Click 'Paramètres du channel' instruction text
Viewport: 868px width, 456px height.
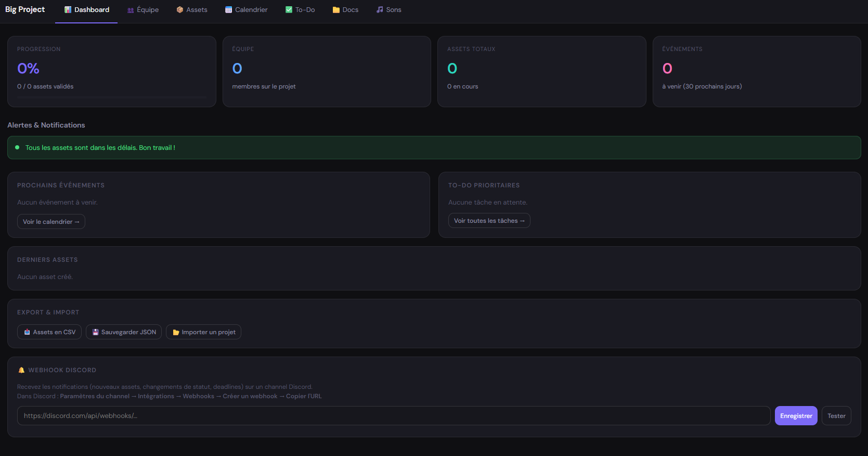(95, 396)
